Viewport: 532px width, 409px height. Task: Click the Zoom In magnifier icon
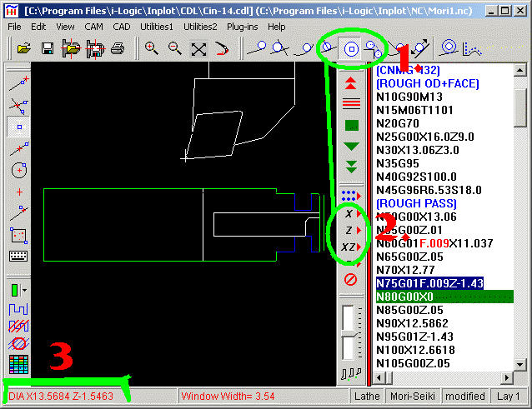[152, 48]
